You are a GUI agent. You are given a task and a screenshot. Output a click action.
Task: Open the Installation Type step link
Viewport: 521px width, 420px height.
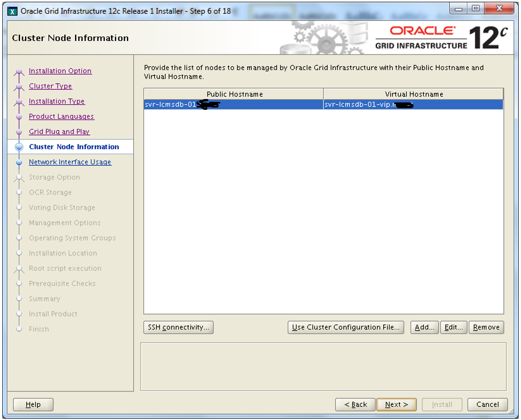tap(56, 101)
